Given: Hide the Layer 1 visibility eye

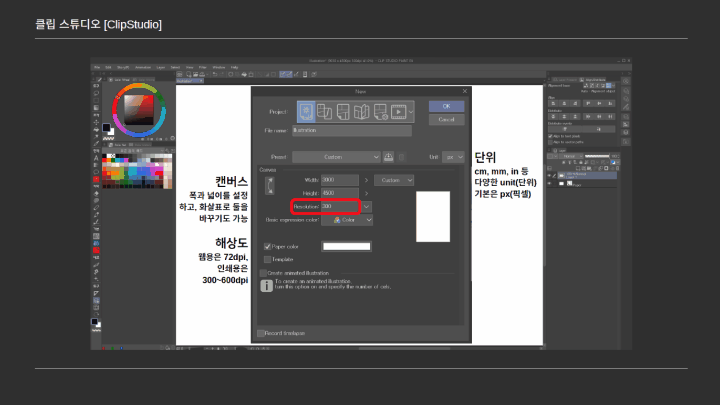Looking at the screenshot, I should [x=549, y=175].
